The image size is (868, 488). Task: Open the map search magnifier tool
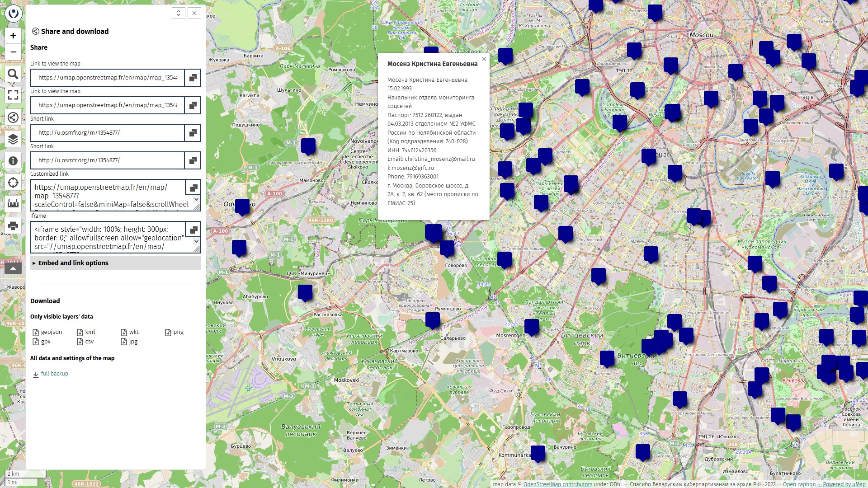[13, 74]
